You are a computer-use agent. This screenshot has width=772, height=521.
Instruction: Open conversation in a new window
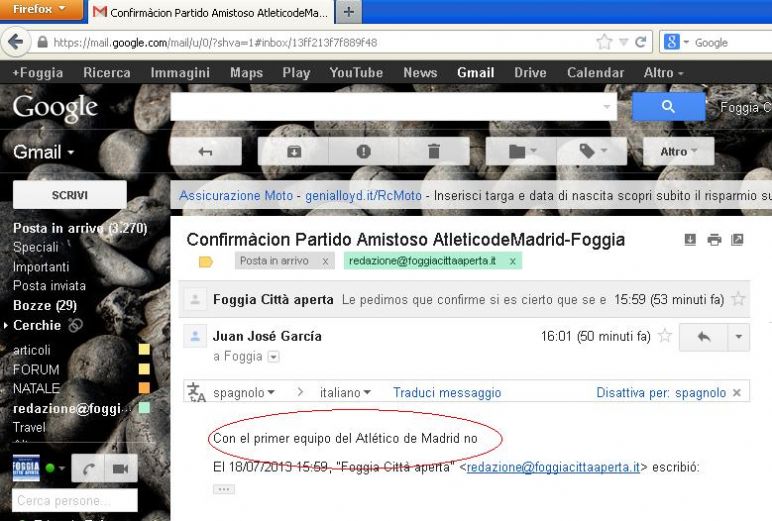pyautogui.click(x=737, y=240)
